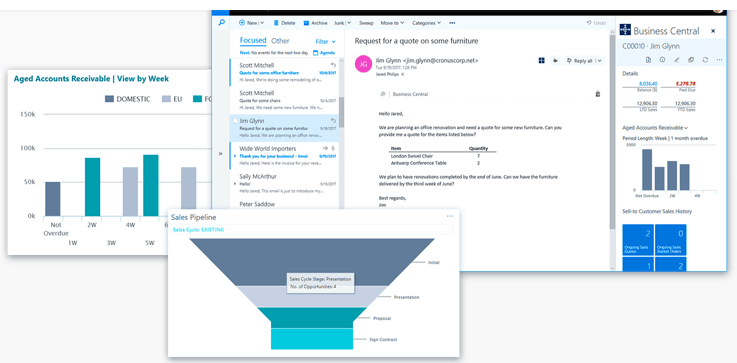Click the Ongoing Sales Quotes tile showing 2
Screen dimensions: 737x363
tap(637, 240)
